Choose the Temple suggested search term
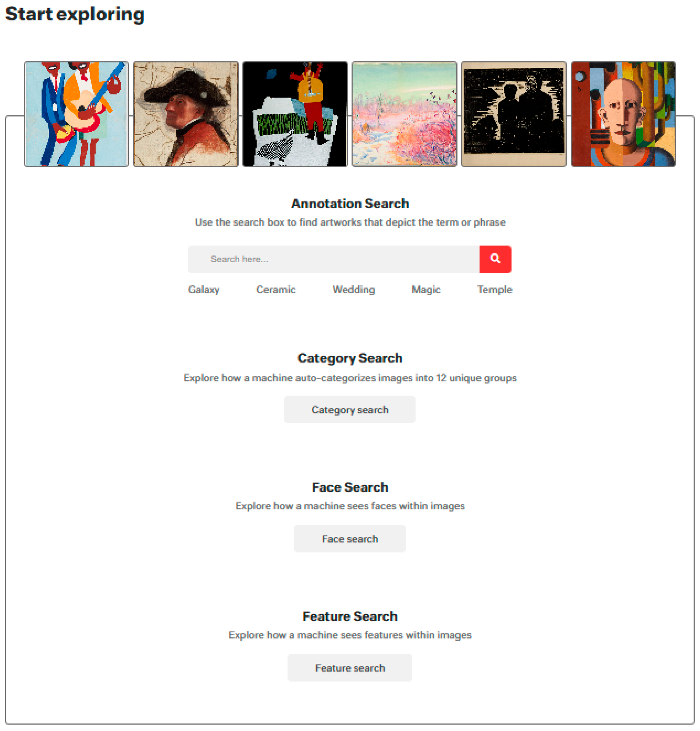 pyautogui.click(x=495, y=289)
